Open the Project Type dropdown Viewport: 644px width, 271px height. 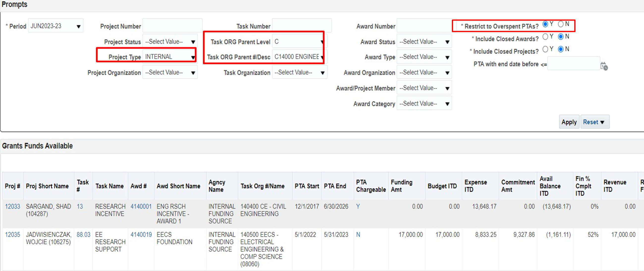(193, 57)
